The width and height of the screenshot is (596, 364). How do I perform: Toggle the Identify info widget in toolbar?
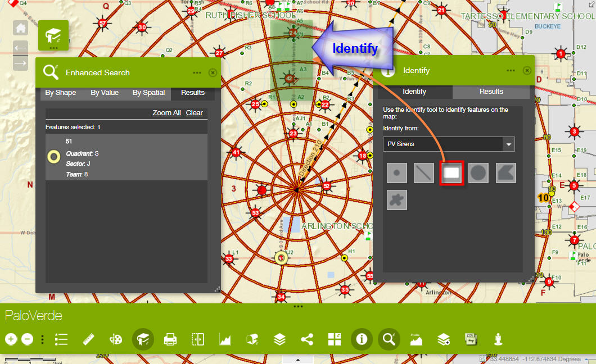point(362,339)
